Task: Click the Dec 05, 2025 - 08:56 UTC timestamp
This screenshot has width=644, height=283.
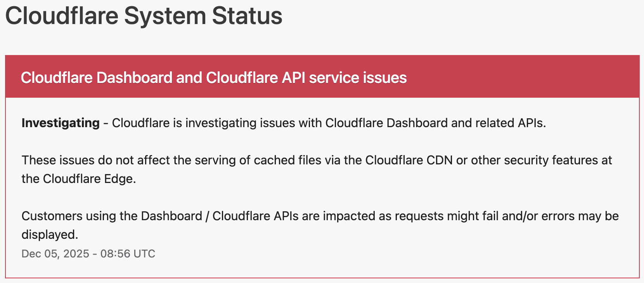Action: click(x=88, y=254)
